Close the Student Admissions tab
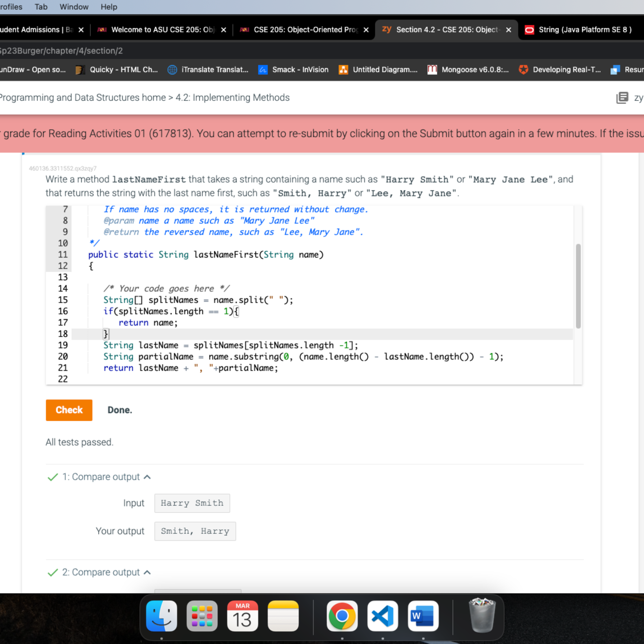Image resolution: width=644 pixels, height=644 pixels. (x=81, y=30)
